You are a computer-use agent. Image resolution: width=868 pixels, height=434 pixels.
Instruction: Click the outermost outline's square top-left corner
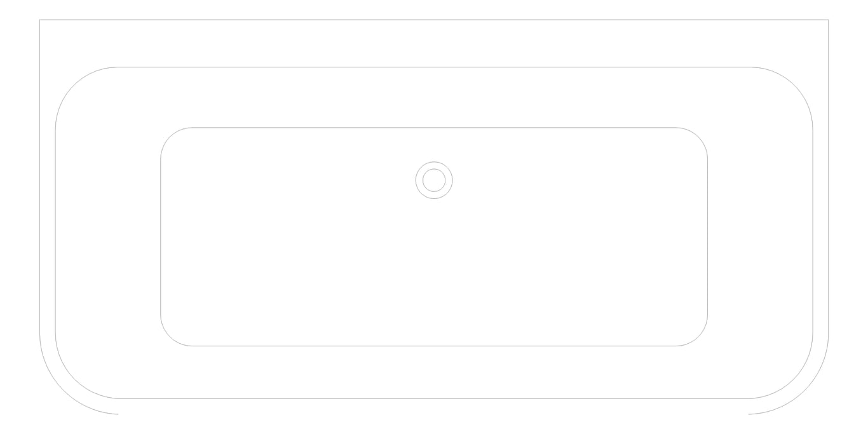[x=40, y=20]
